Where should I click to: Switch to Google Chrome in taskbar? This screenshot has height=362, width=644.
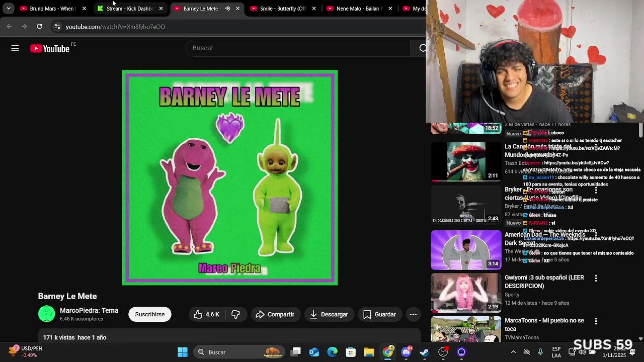388,352
